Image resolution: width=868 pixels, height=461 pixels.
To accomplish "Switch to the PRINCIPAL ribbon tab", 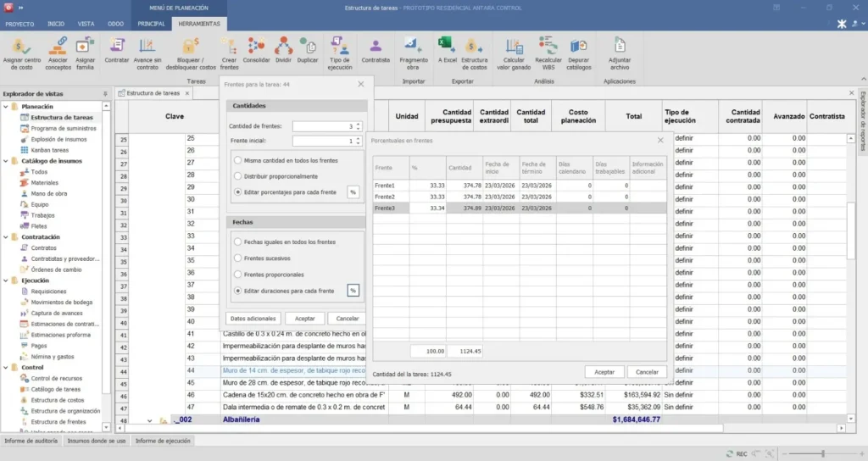I will [151, 24].
